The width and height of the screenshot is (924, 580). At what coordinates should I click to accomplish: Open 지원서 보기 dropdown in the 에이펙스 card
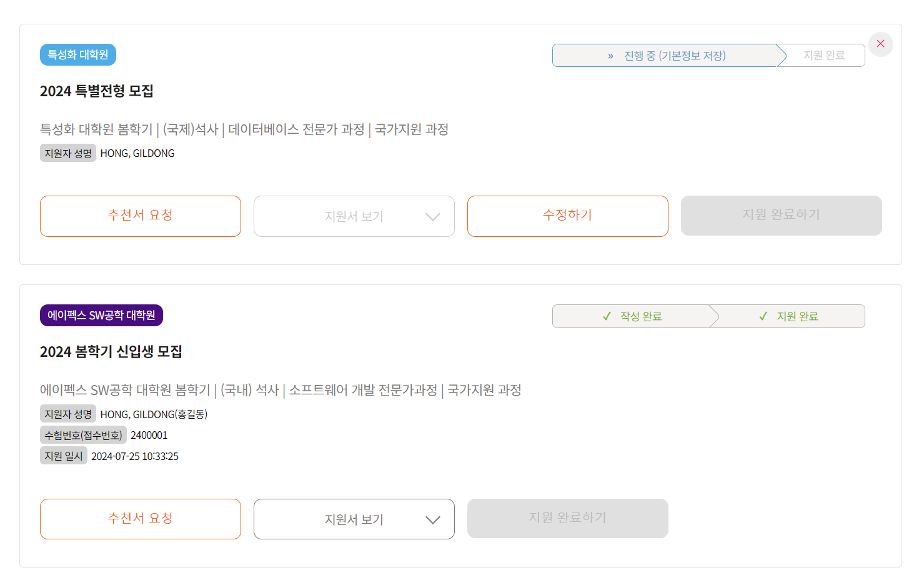click(x=354, y=519)
